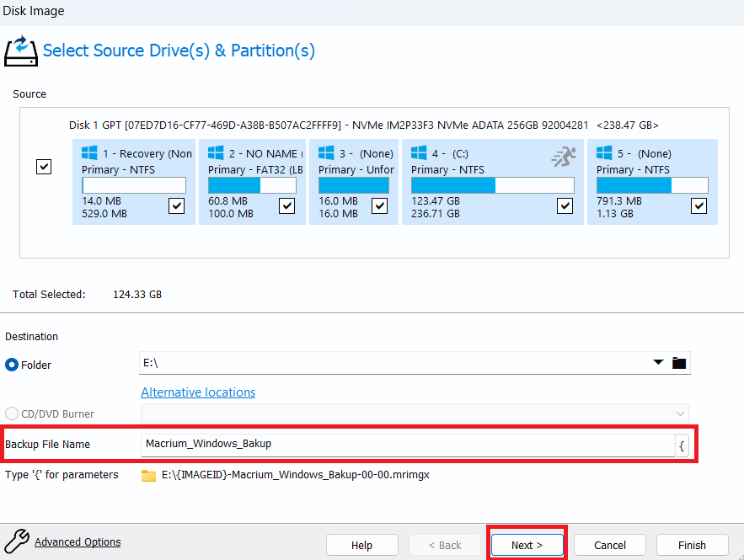Click partition 3 usage bar
The width and height of the screenshot is (744, 560).
pos(354,185)
